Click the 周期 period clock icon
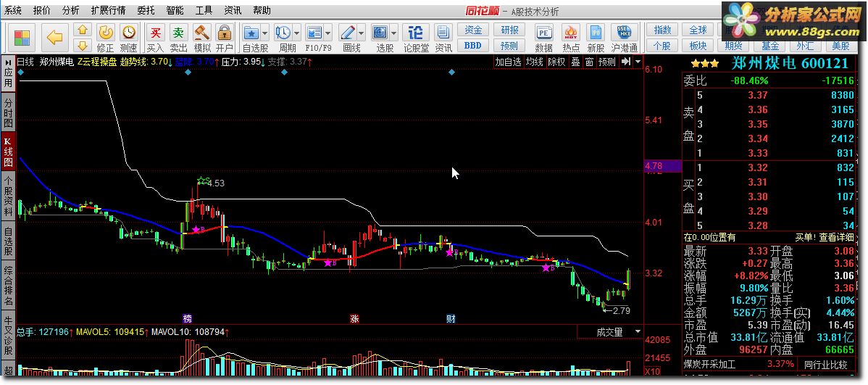This screenshot has width=868, height=385. pos(284,33)
